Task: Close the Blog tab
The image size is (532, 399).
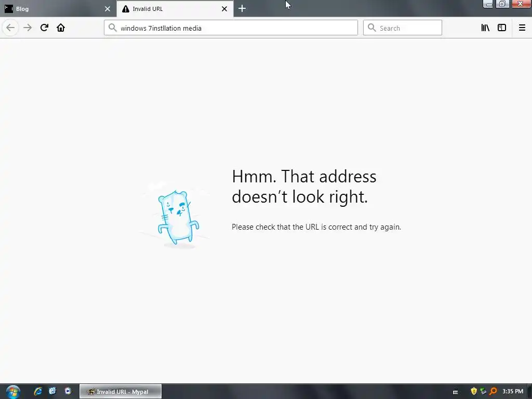Action: (107, 9)
